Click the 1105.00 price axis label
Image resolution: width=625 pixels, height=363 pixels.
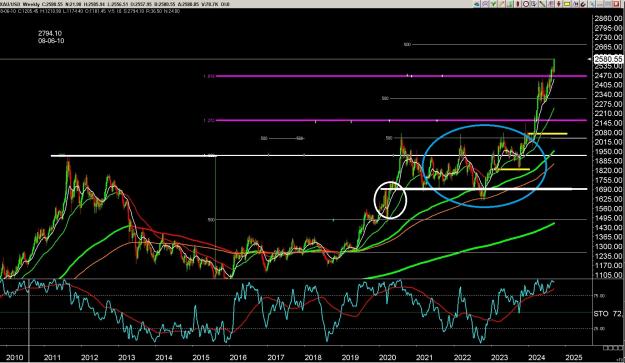(608, 275)
